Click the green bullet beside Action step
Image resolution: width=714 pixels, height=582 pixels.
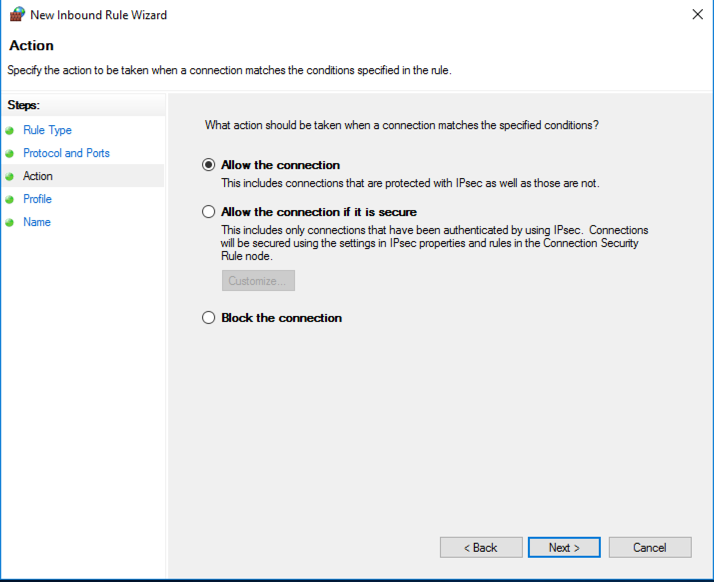click(x=10, y=177)
